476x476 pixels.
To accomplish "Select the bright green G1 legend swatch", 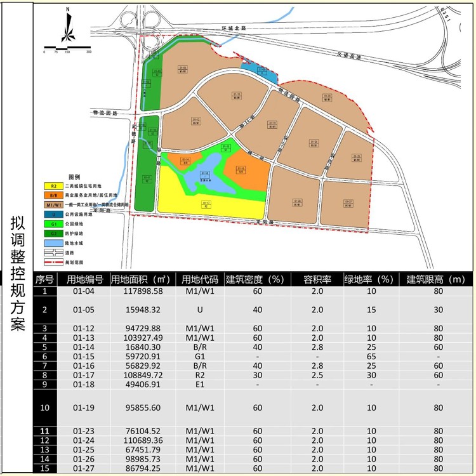I will click(54, 224).
